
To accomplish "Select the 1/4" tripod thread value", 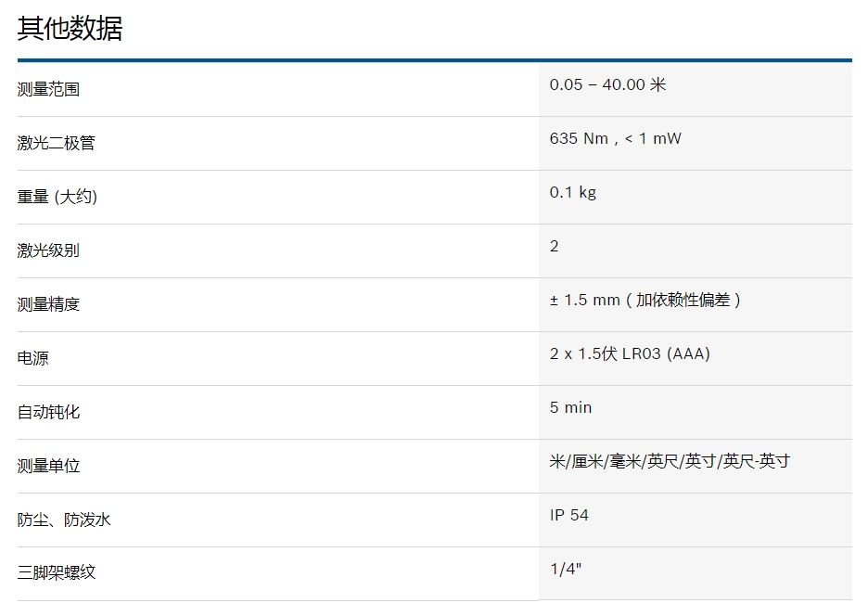I will tap(564, 569).
